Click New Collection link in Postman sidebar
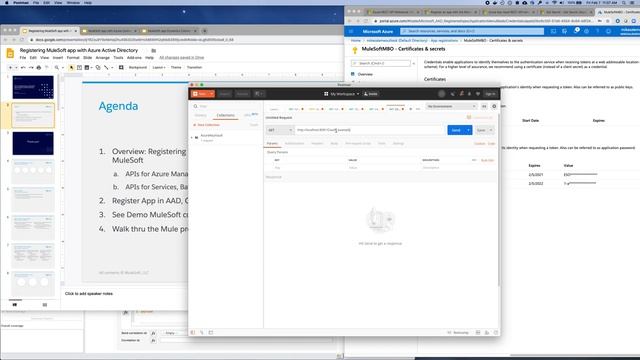 [207, 125]
